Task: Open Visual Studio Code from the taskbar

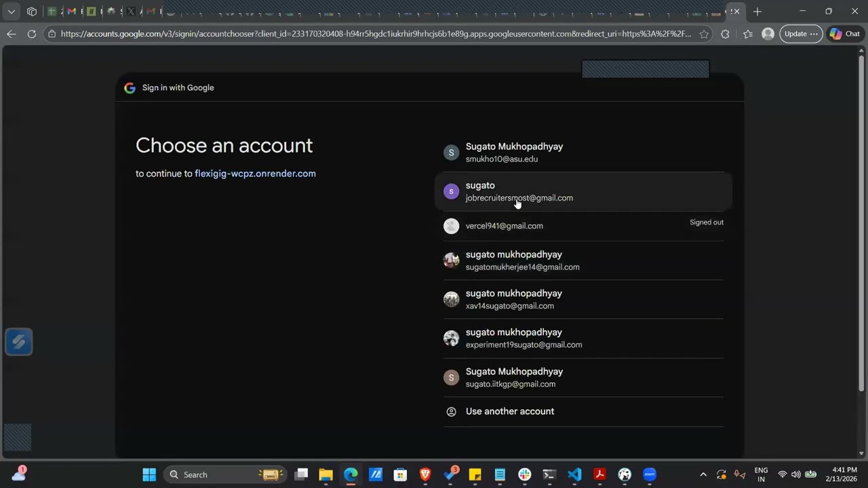Action: point(574,474)
